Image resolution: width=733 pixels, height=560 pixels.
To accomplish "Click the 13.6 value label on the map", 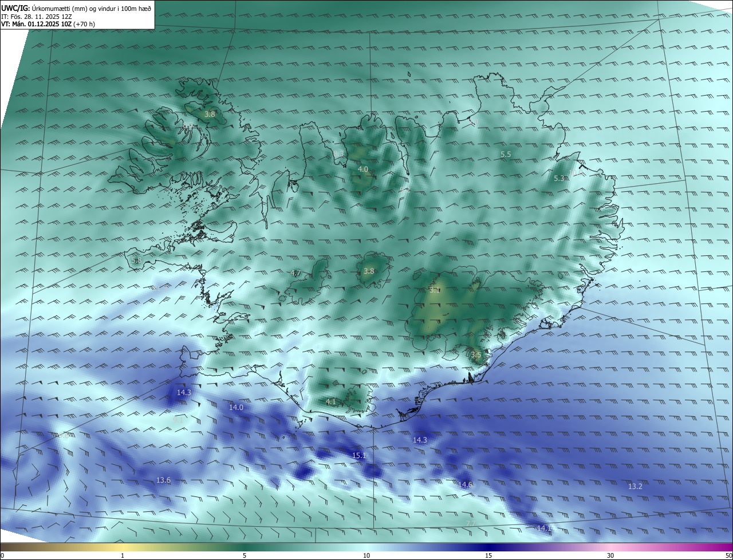I will (x=163, y=480).
